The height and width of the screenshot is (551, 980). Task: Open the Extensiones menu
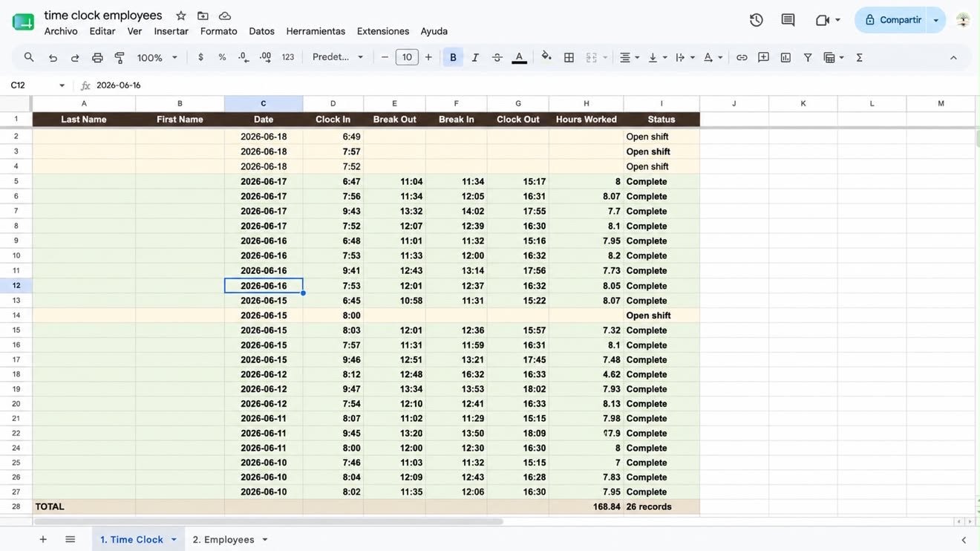[383, 31]
